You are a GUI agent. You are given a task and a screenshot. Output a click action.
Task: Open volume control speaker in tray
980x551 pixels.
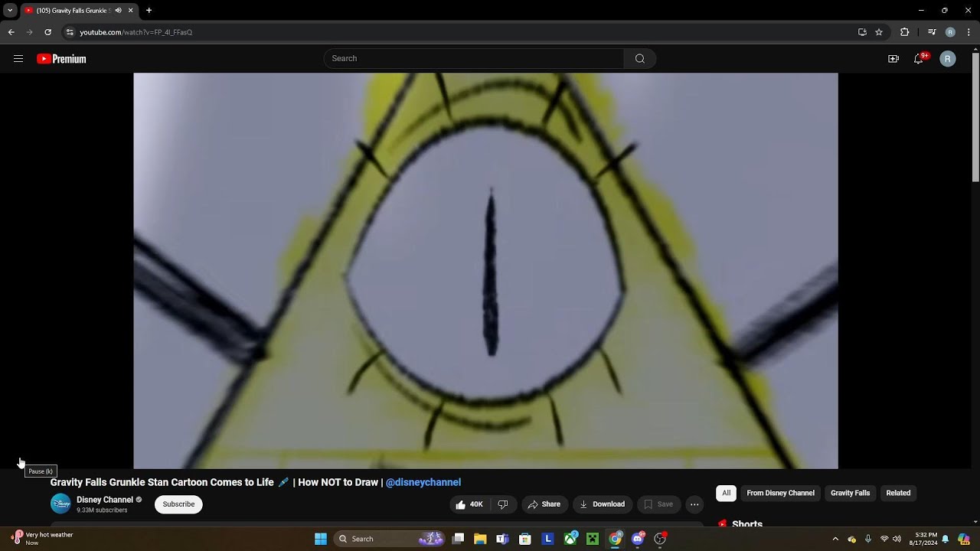(897, 539)
